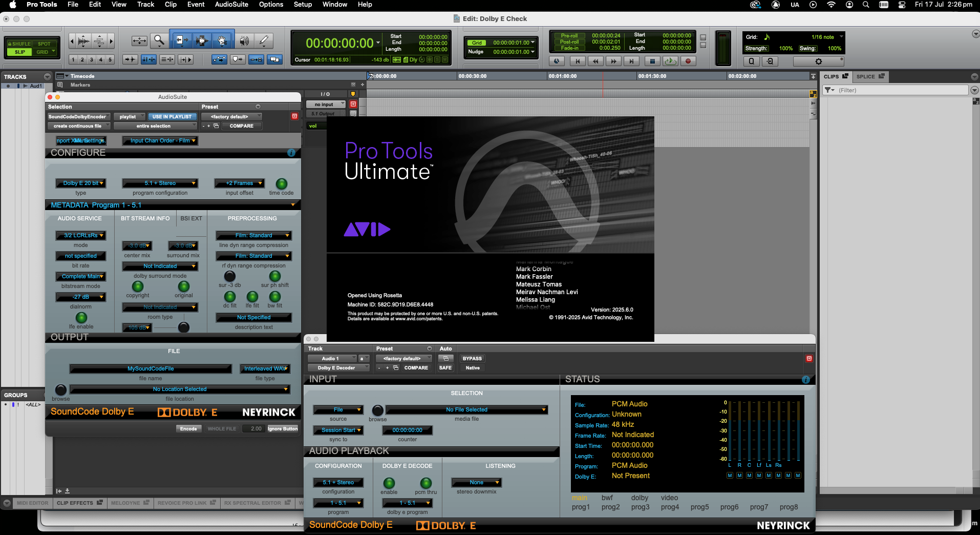980x535 pixels.
Task: Click the Stop transport button
Action: click(652, 61)
